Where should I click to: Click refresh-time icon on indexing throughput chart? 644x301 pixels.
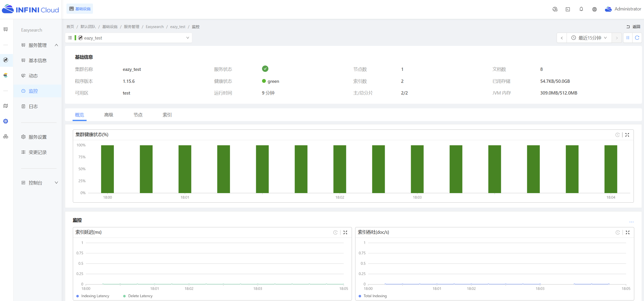(618, 232)
